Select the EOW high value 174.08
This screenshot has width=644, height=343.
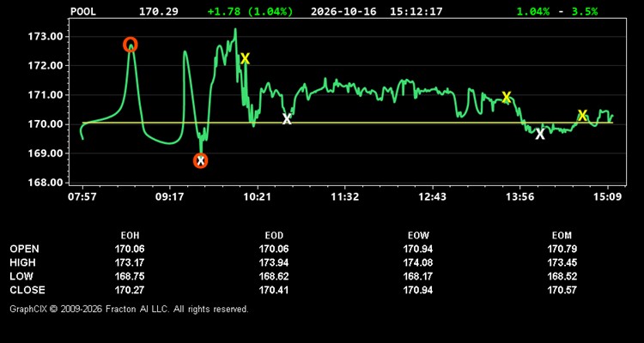click(418, 262)
